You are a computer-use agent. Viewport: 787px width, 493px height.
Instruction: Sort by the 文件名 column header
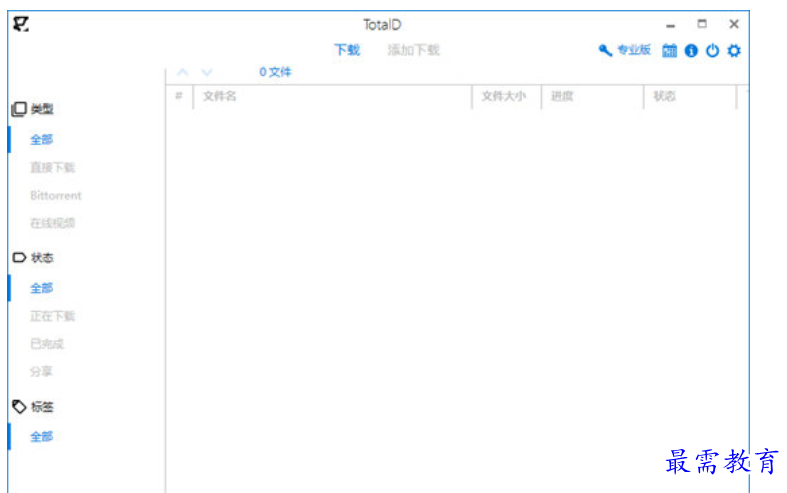(219, 96)
